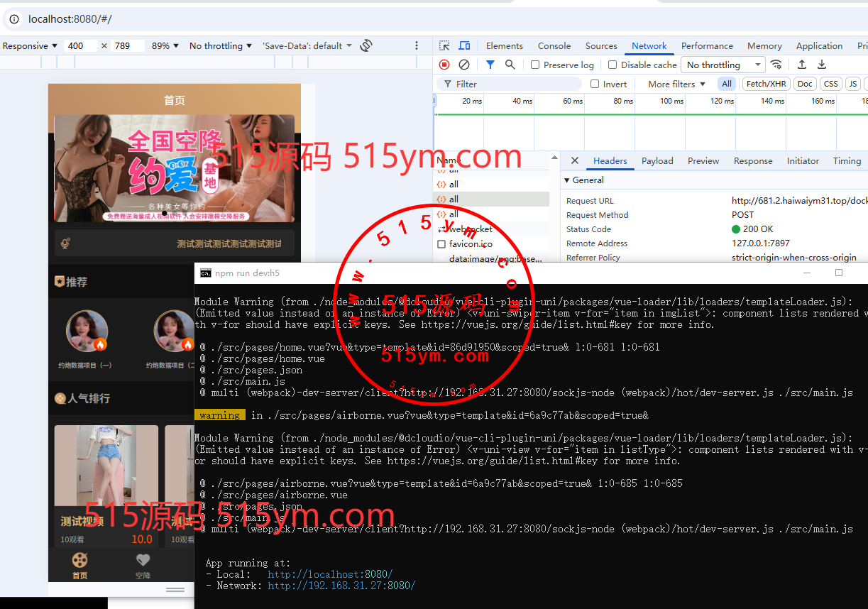Open the Responsive dimensions dropdown
Image resolution: width=868 pixels, height=609 pixels.
30,45
